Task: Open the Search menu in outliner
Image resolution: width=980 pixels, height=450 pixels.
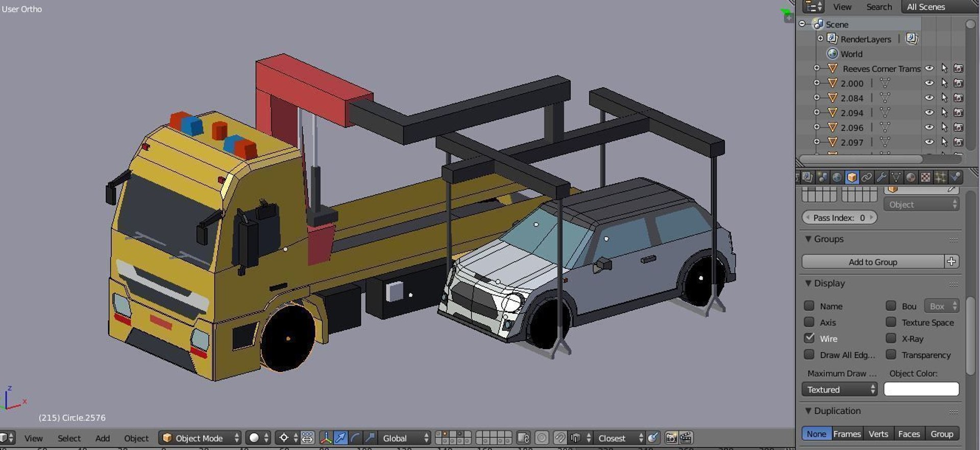Action: pyautogui.click(x=879, y=7)
